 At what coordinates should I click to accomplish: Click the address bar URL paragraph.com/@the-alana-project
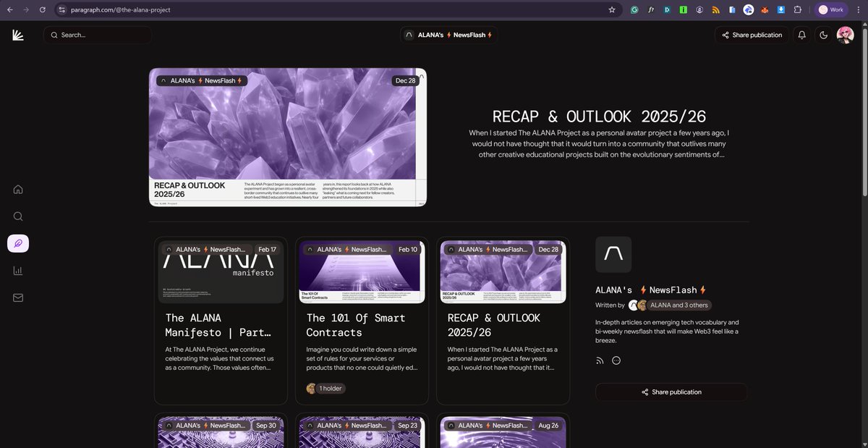coord(121,9)
